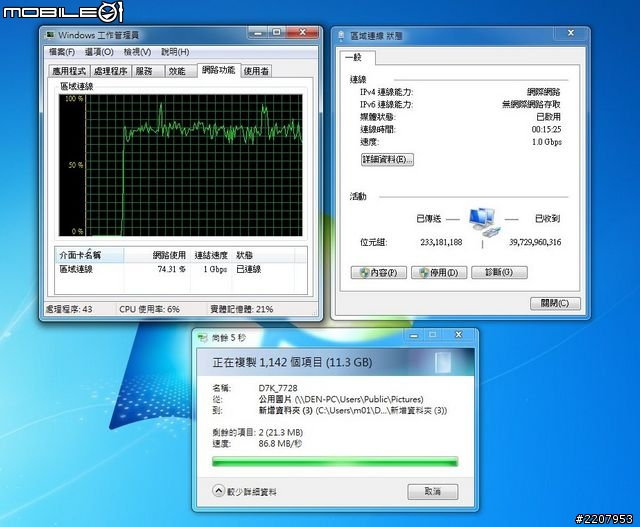This screenshot has height=527, width=640.
Task: Open the 選項(O) menu
Action: click(x=99, y=52)
